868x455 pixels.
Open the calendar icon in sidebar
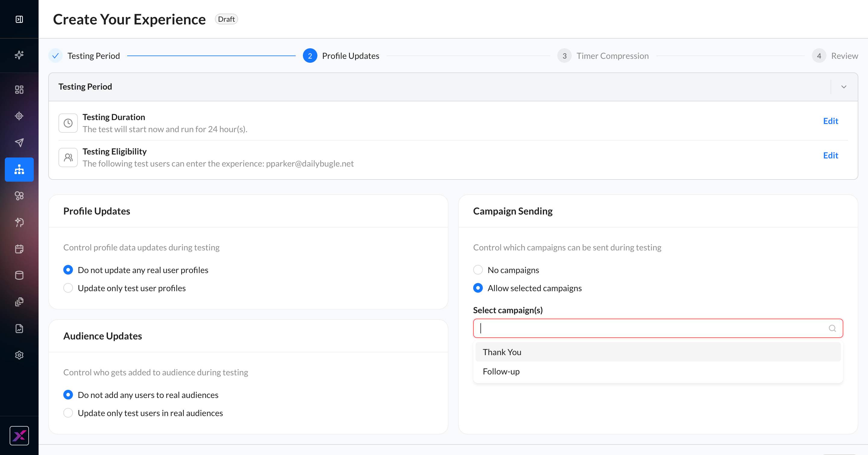(x=19, y=249)
